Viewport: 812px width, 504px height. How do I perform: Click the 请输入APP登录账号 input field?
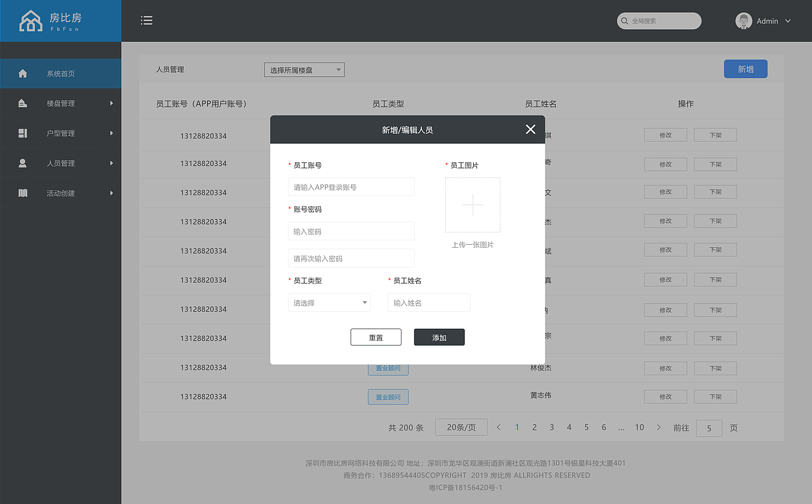click(x=351, y=186)
